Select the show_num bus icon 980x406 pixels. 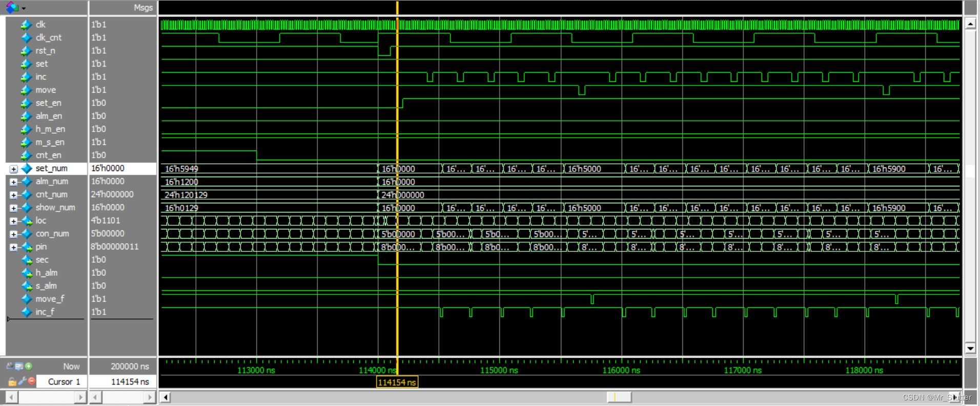27,208
